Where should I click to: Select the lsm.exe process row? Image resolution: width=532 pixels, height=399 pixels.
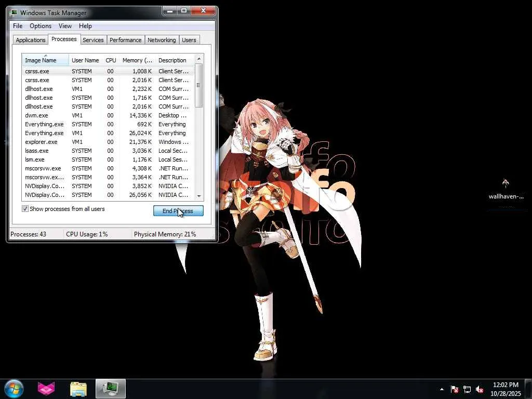click(108, 159)
